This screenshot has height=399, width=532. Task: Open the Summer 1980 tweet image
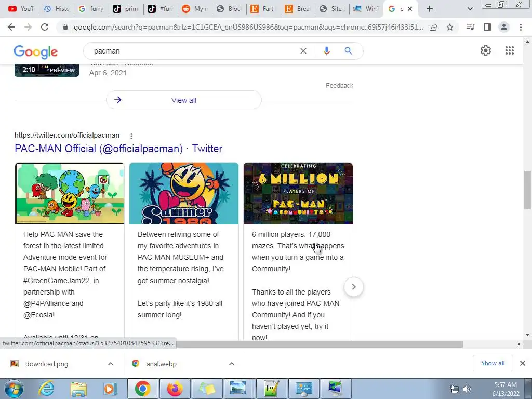[184, 193]
